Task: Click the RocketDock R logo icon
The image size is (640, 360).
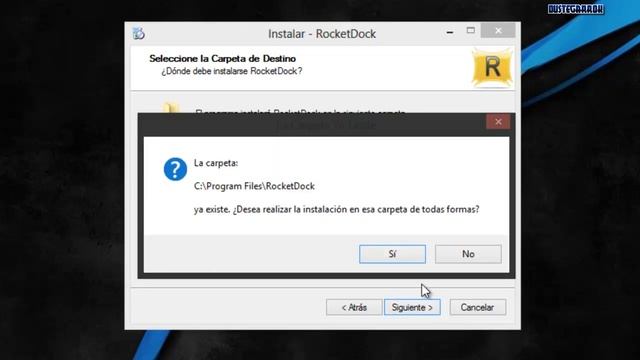Action: pos(492,68)
